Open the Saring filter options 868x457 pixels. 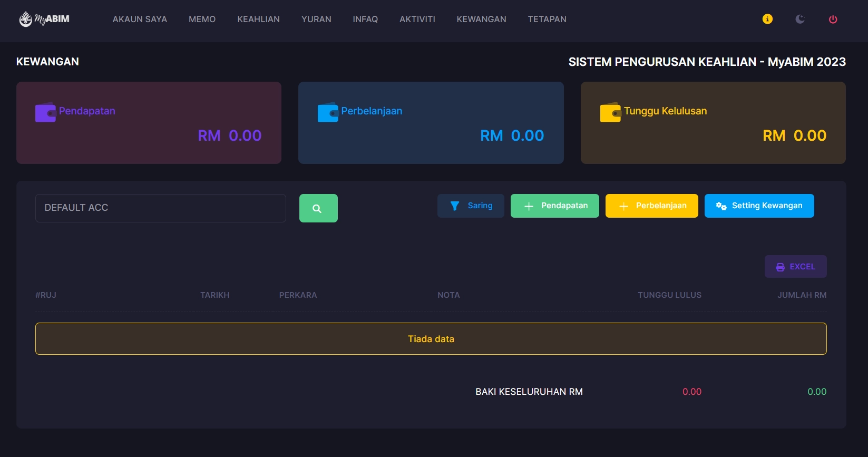471,206
